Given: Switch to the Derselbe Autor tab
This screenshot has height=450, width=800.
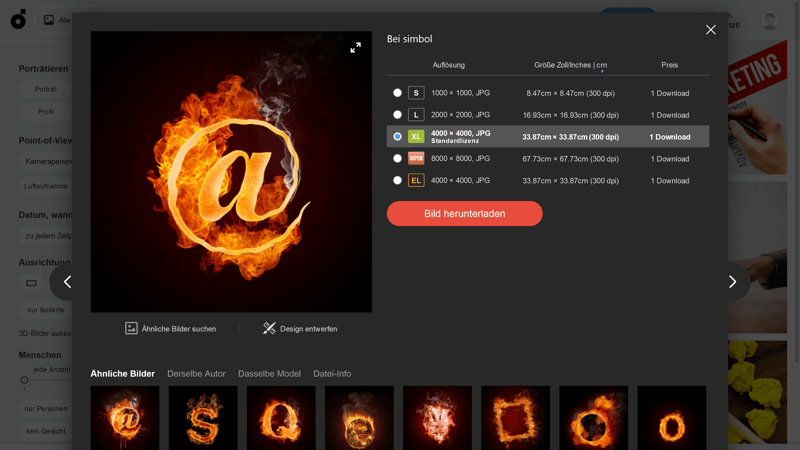Looking at the screenshot, I should 196,374.
